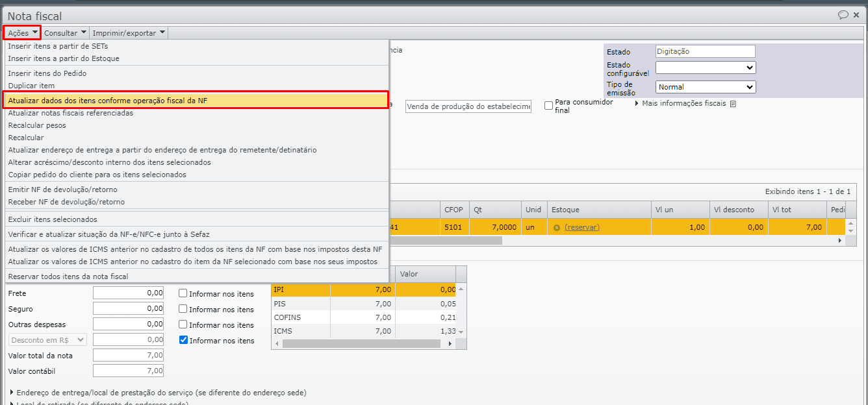Select Atualizar dados dos itens conforme operação fiscal
Viewport: 868px width, 405px height.
tap(196, 101)
